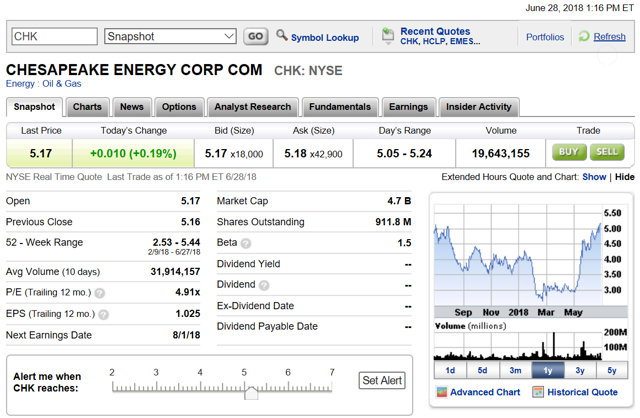Click the shares outstanding value 911.8 M
Screen dimensions: 640x418
point(393,222)
